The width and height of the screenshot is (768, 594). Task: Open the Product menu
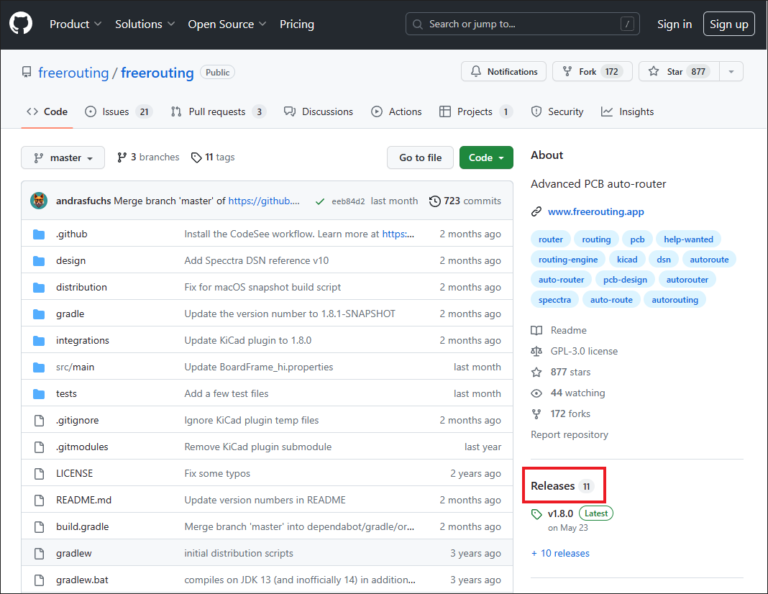pos(75,24)
